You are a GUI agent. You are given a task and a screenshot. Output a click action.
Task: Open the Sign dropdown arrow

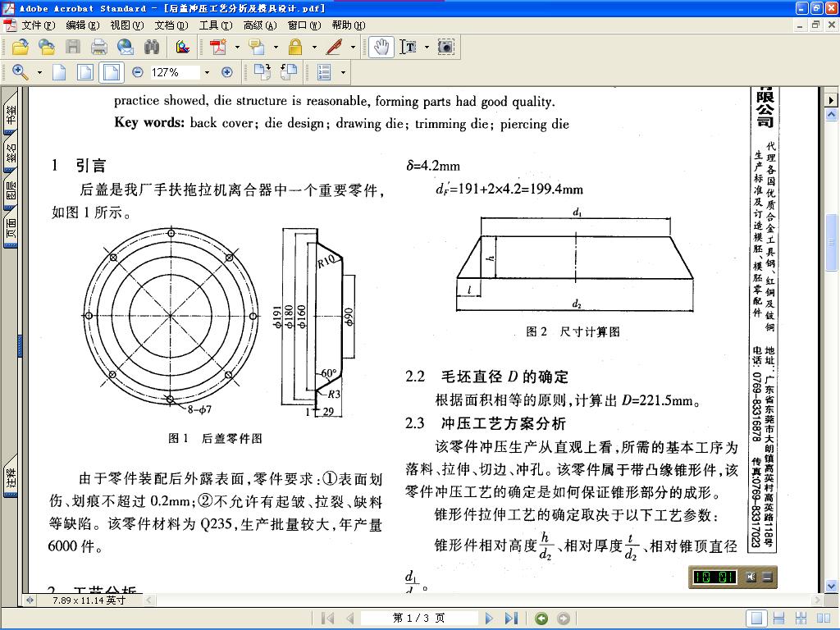[x=353, y=47]
